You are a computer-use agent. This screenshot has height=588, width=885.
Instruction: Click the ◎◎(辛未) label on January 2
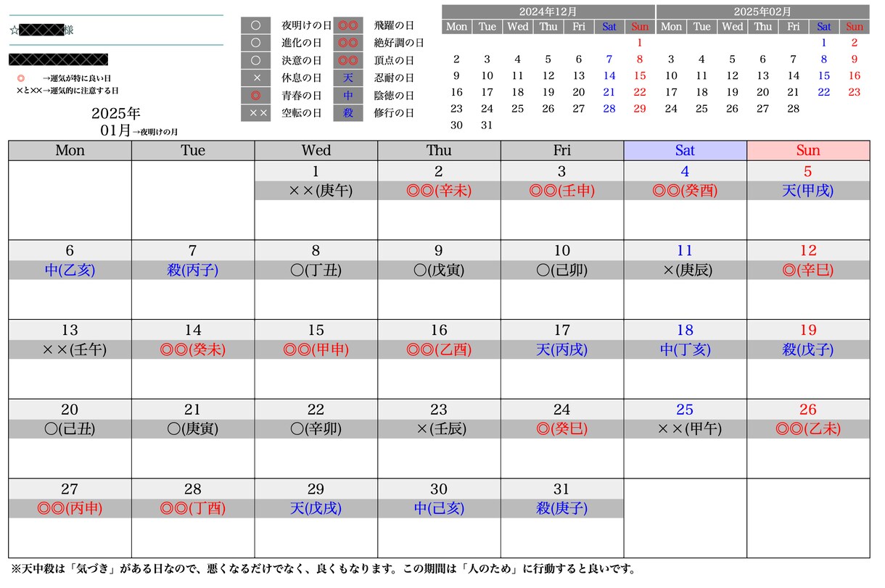coord(439,191)
